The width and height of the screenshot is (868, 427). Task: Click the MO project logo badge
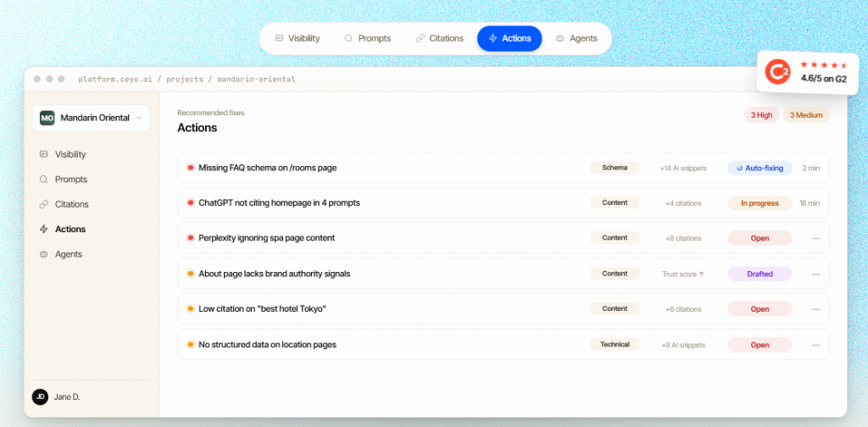pyautogui.click(x=47, y=118)
